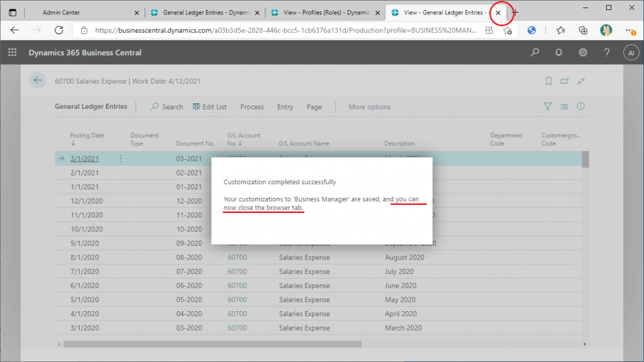Click the Description column header
Image resolution: width=644 pixels, height=362 pixels.
(399, 143)
